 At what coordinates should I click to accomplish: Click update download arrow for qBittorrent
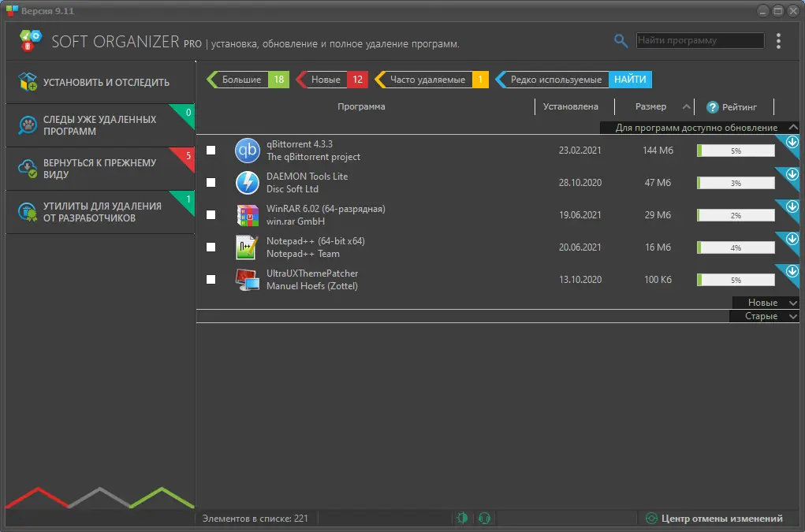tap(792, 142)
